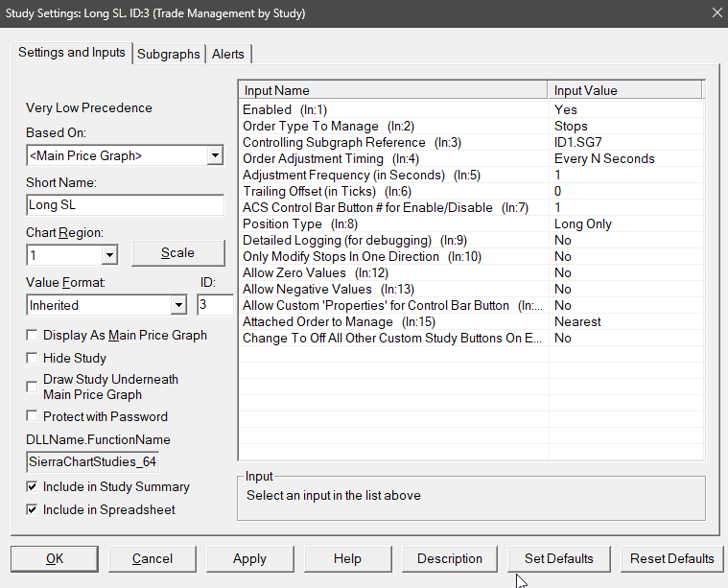The width and height of the screenshot is (728, 588).
Task: Toggle Draw Study Underneath Main Price Graph
Action: (34, 387)
